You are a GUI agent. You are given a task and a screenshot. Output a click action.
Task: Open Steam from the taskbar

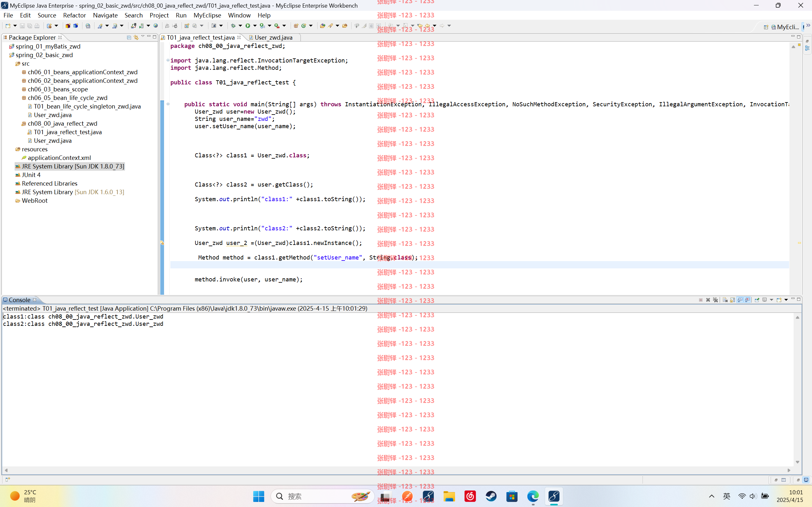pyautogui.click(x=491, y=496)
